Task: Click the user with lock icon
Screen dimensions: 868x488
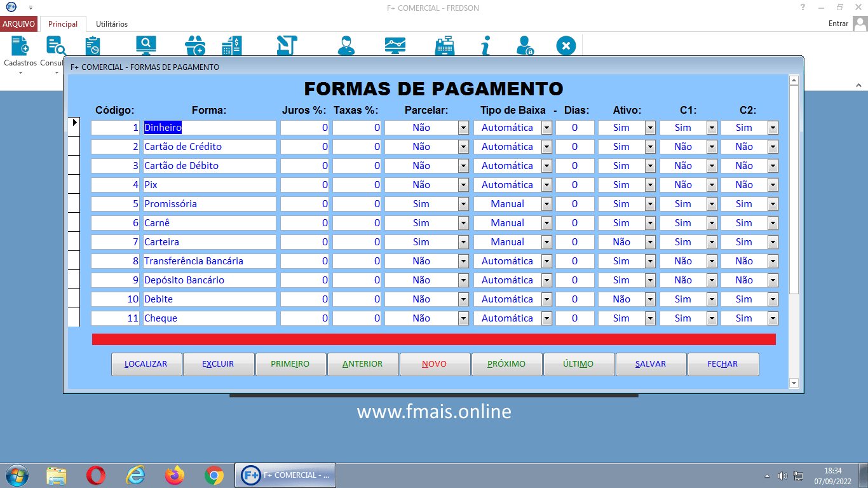Action: [x=524, y=46]
